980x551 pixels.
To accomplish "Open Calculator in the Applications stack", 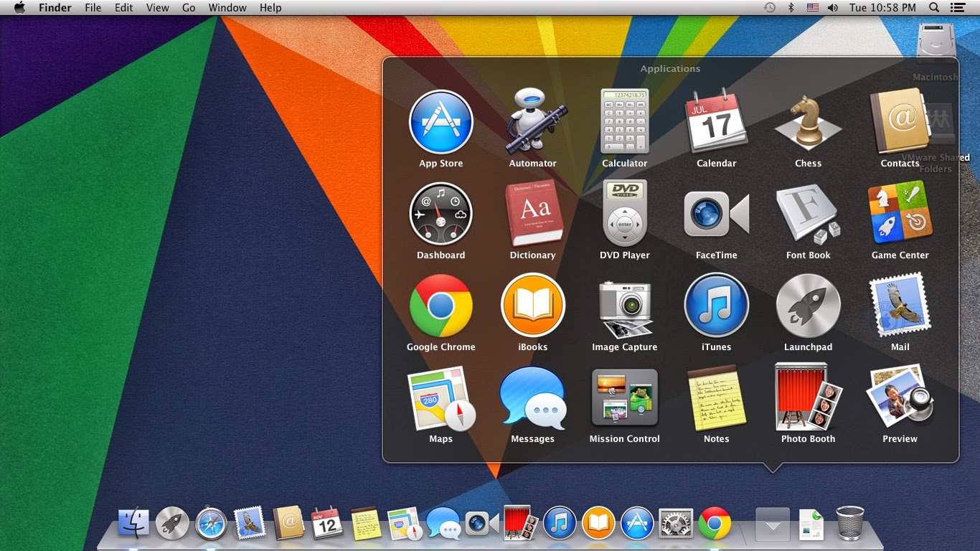I will click(624, 122).
